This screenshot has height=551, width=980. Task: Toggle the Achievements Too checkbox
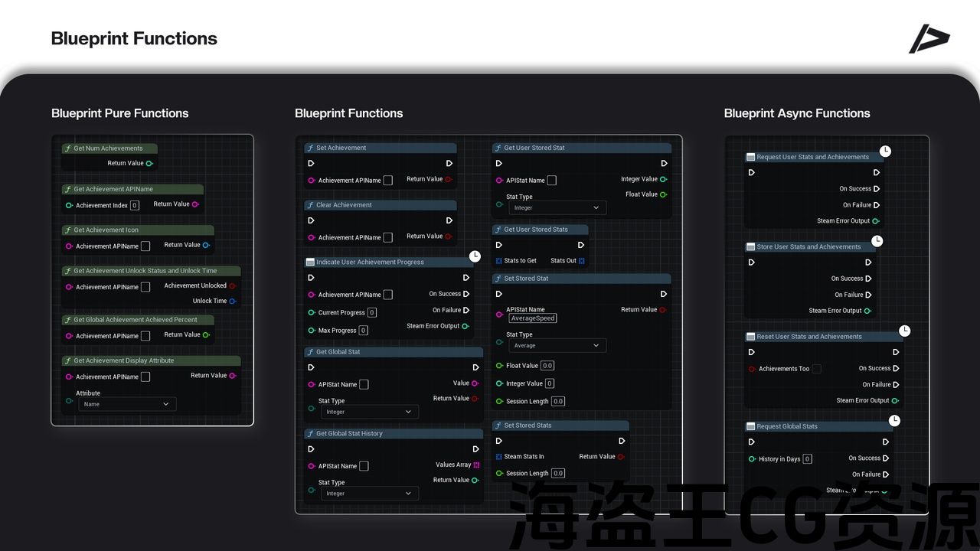(x=816, y=369)
